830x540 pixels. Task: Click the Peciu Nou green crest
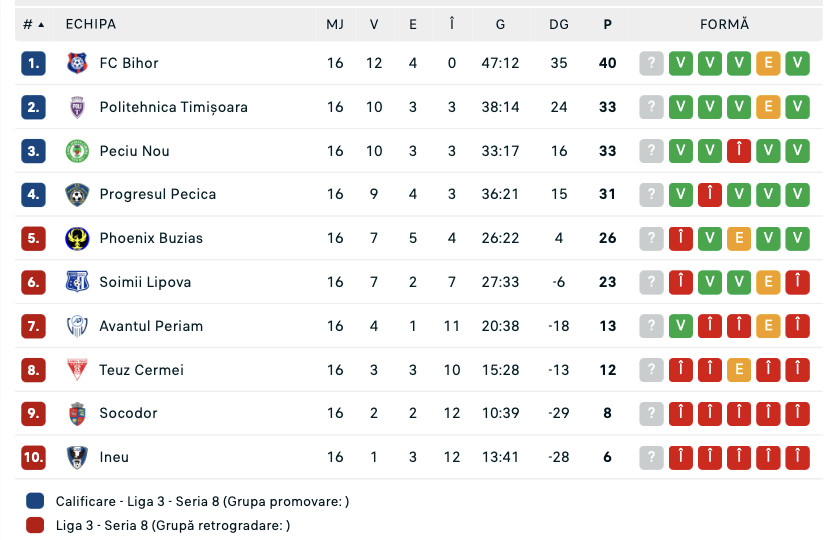point(77,151)
